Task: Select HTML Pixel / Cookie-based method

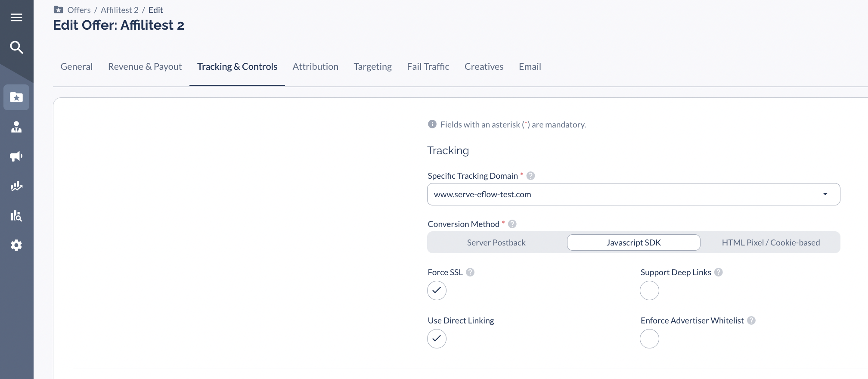Action: click(771, 242)
